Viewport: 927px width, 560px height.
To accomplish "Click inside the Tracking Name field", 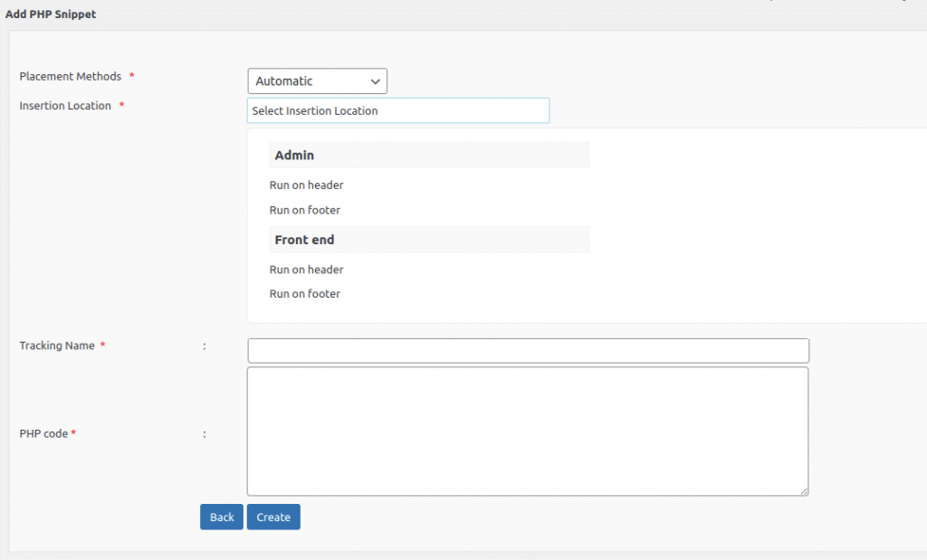I will [x=528, y=350].
